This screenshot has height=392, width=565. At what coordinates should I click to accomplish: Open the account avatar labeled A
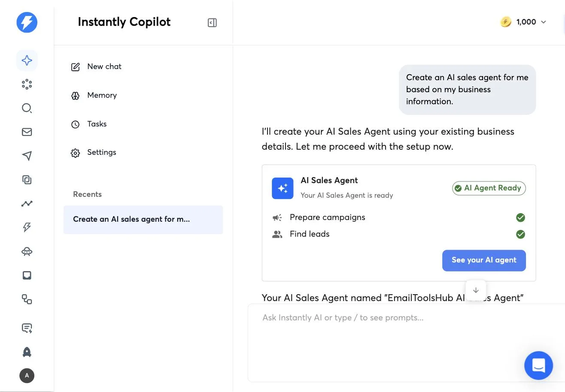coord(27,376)
